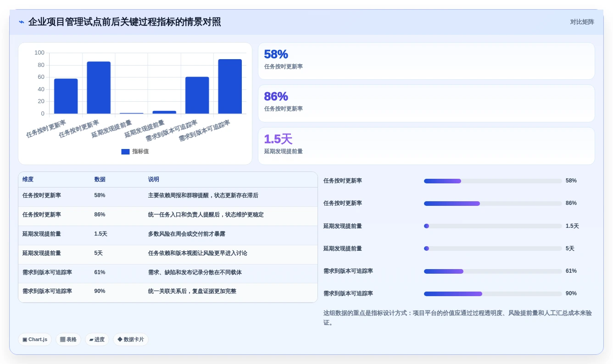The width and height of the screenshot is (613, 364).
Task: Click the 100 label on the chart y-axis
Action: (x=39, y=53)
